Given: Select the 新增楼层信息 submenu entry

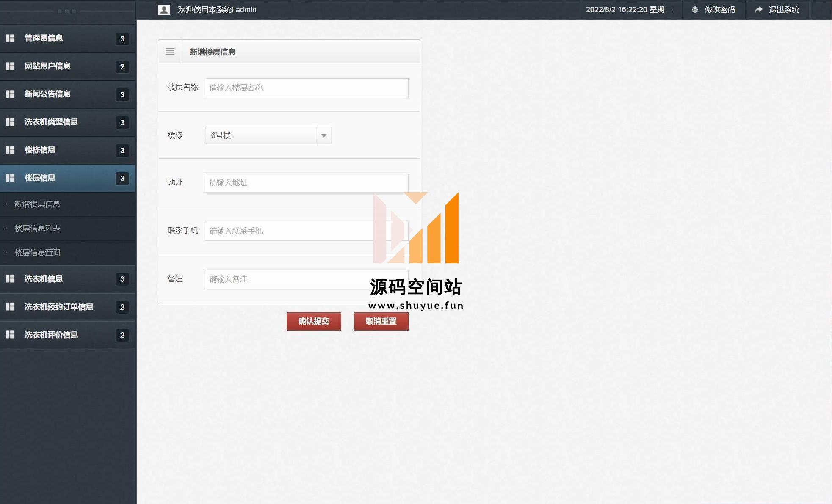Looking at the screenshot, I should [37, 204].
